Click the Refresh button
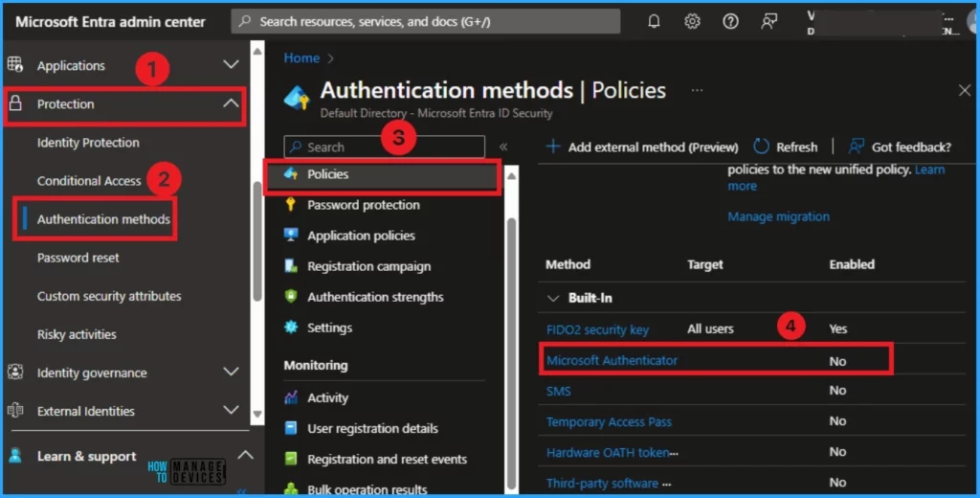 [x=785, y=147]
